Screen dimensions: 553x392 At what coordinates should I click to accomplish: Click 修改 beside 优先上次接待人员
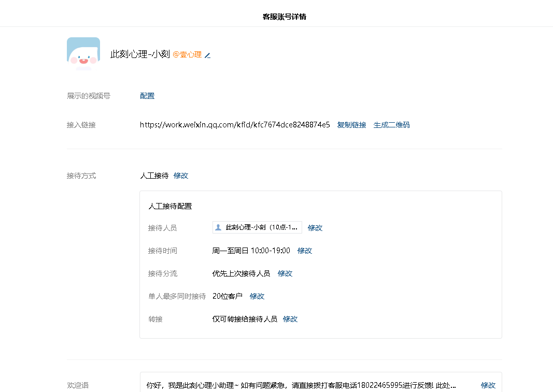click(285, 273)
